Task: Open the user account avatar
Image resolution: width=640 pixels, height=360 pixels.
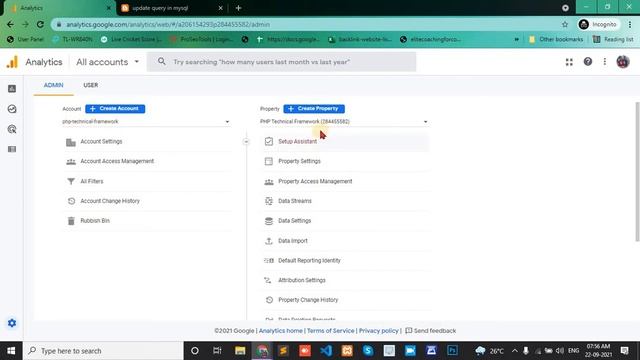Action: [622, 62]
